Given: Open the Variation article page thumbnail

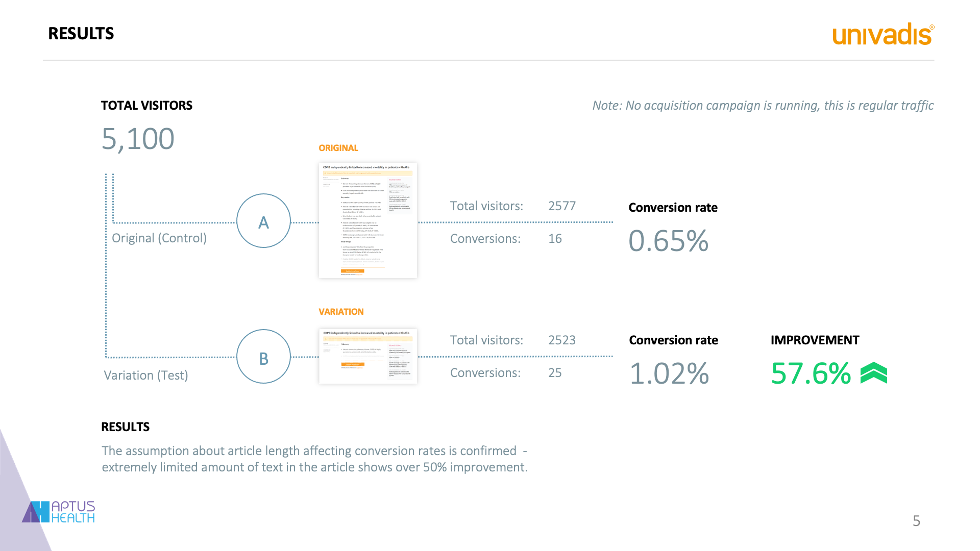Looking at the screenshot, I should (x=367, y=356).
